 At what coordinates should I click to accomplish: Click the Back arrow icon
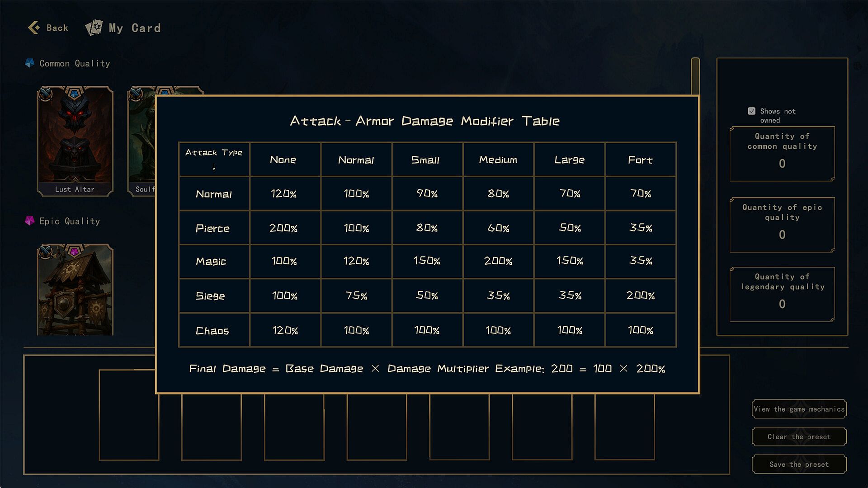[x=34, y=28]
